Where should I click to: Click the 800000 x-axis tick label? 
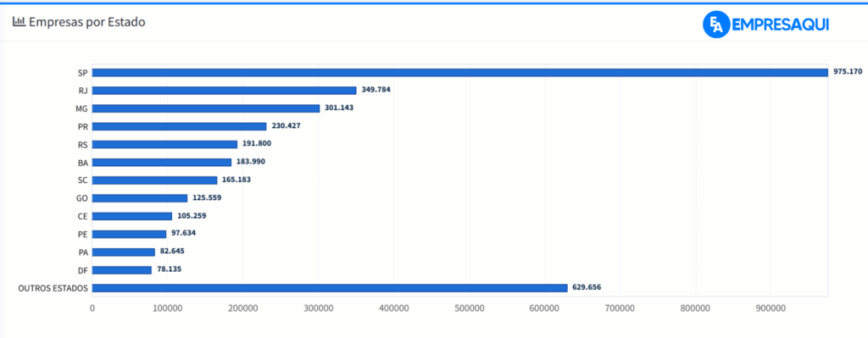(x=695, y=308)
